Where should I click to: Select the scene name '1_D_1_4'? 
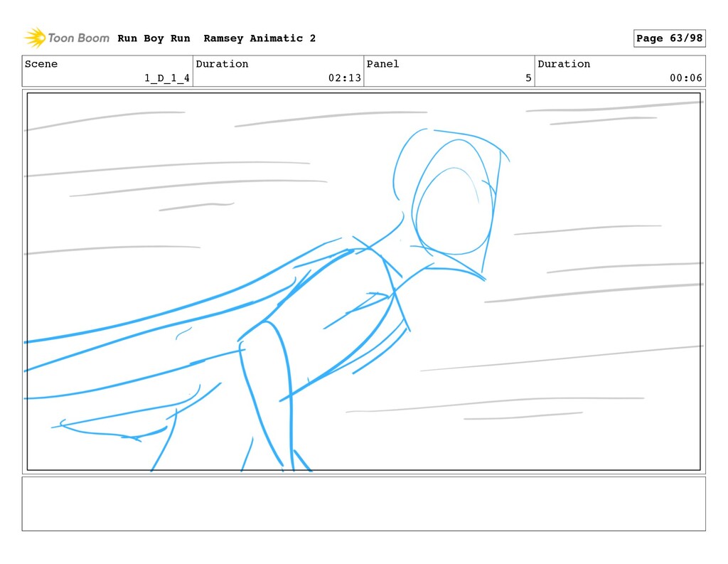[x=166, y=78]
